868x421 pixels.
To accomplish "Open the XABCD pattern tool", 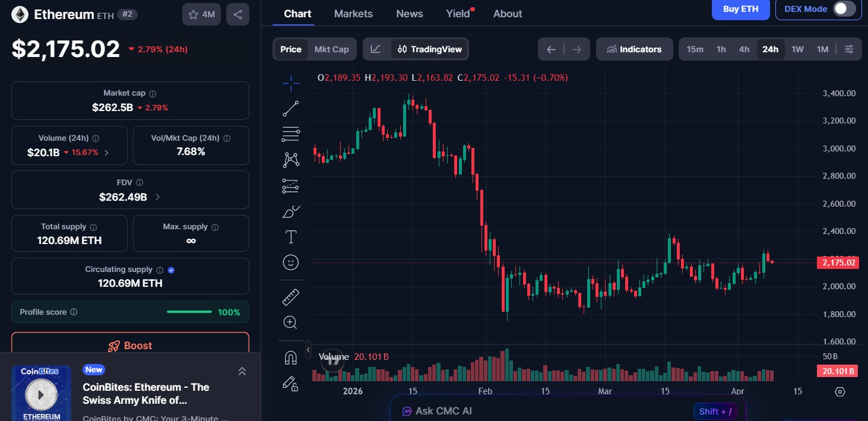I will tap(290, 160).
